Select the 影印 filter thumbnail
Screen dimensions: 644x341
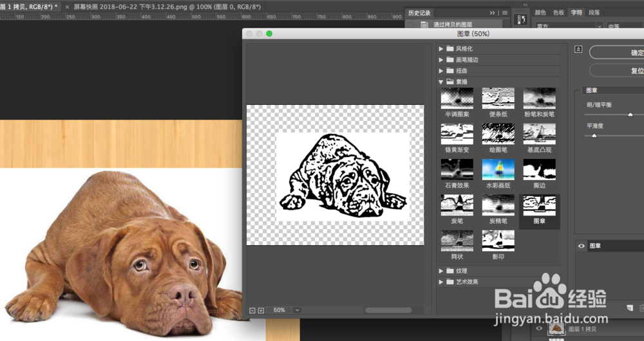pyautogui.click(x=498, y=241)
